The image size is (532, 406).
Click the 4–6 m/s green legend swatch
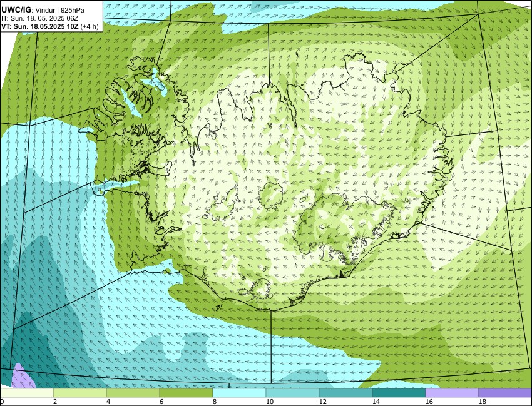(x=133, y=393)
